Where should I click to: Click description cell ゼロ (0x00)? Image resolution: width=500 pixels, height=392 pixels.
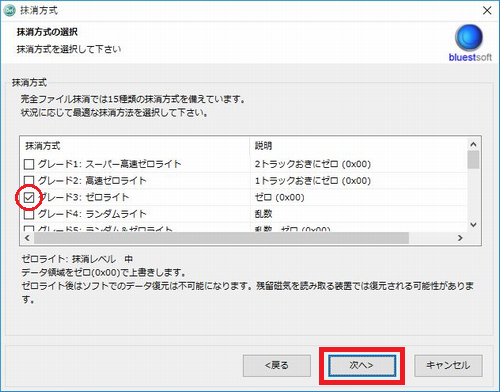pyautogui.click(x=279, y=198)
